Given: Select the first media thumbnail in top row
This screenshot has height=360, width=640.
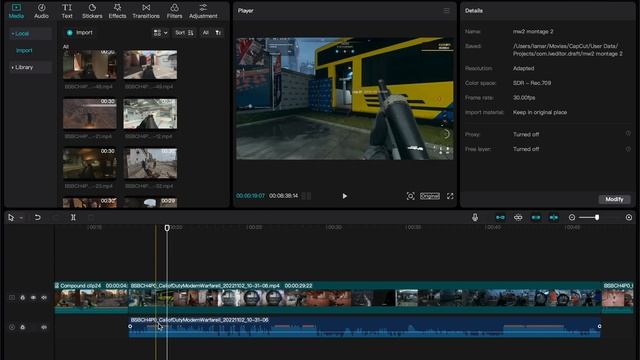Looking at the screenshot, I should pyautogui.click(x=90, y=64).
